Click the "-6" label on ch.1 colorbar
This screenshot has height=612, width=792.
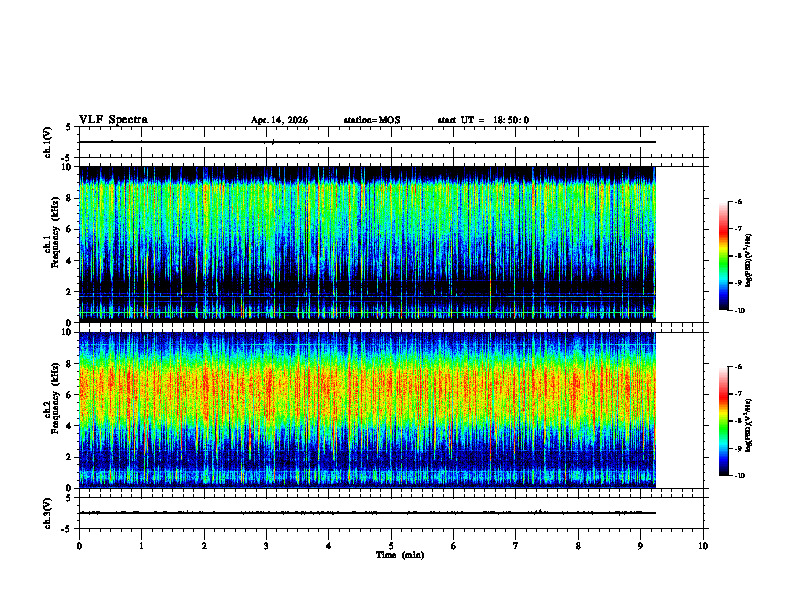[738, 202]
